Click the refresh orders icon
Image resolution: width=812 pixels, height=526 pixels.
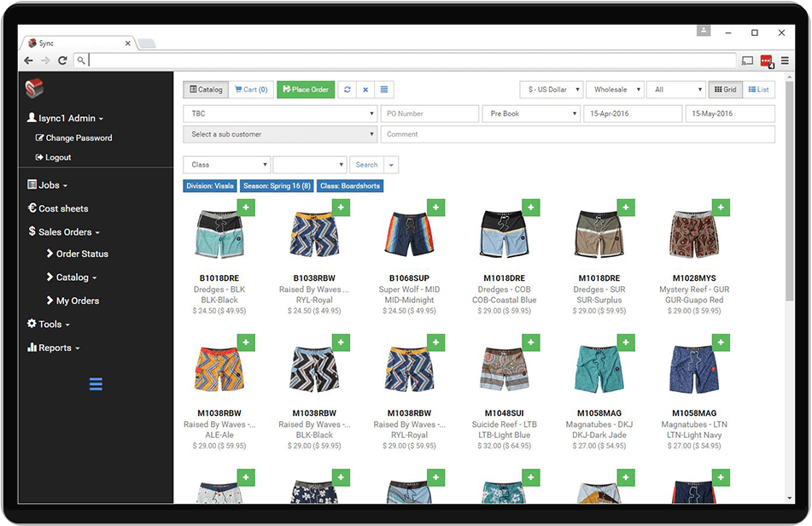[x=348, y=89]
